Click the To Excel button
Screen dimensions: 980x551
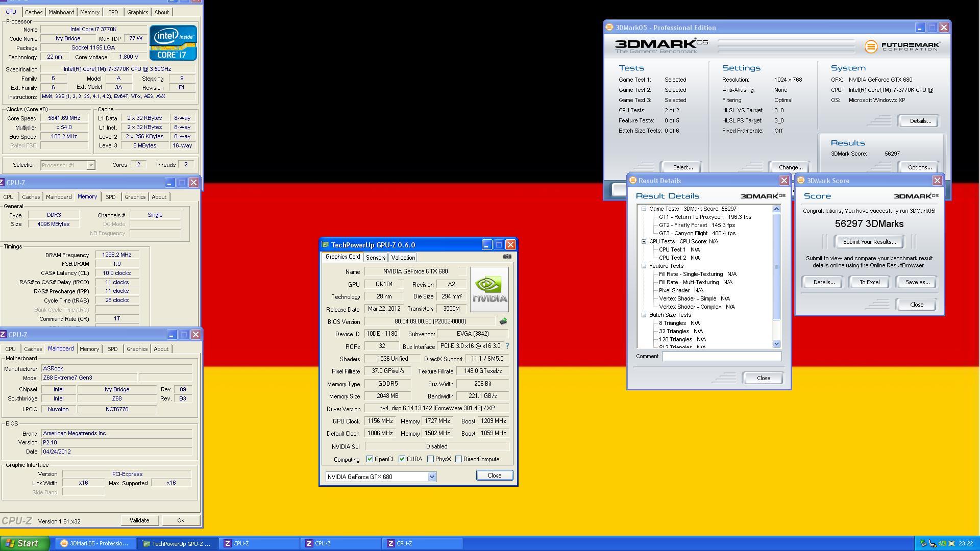coord(869,282)
